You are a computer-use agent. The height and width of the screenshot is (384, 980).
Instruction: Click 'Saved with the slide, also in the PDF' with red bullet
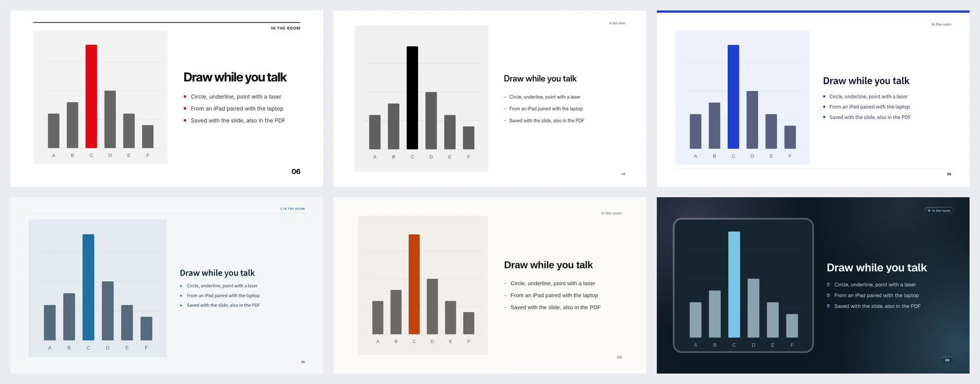coord(238,121)
